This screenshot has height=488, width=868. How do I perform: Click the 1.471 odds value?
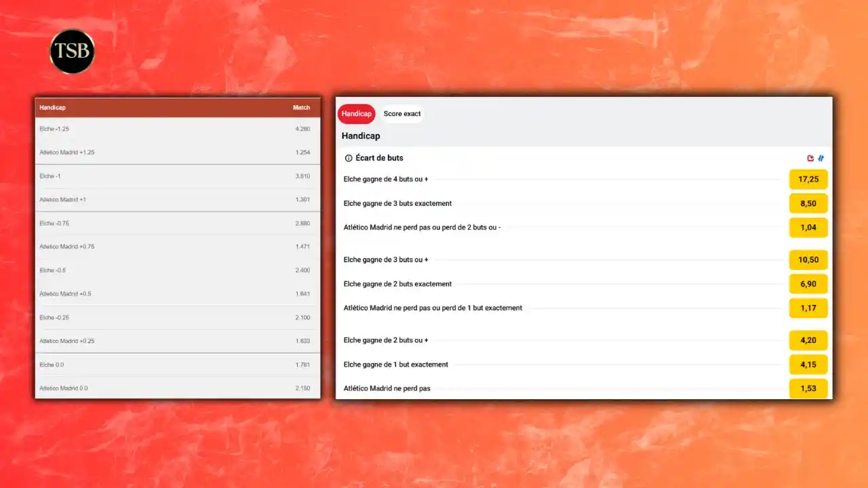(x=302, y=247)
